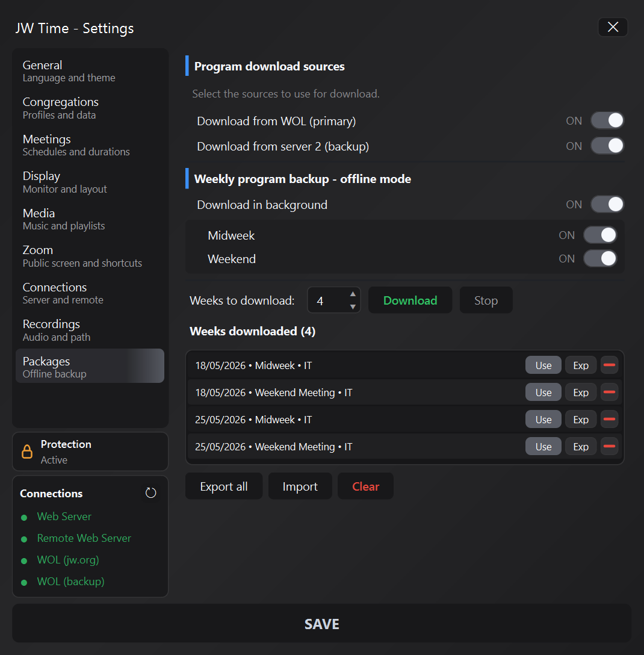Image resolution: width=644 pixels, height=655 pixels.
Task: Select Packages offline backup section
Action: click(90, 366)
